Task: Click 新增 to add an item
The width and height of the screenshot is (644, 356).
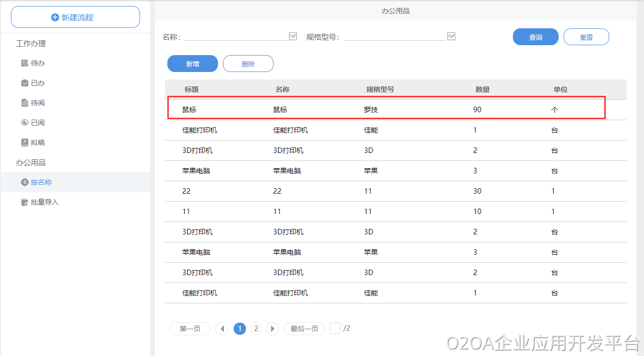Action: (x=193, y=64)
